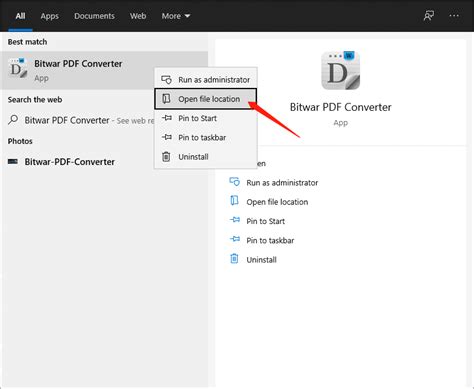The width and height of the screenshot is (474, 389).
Task: Click the trash icon in context menu
Action: coord(166,156)
